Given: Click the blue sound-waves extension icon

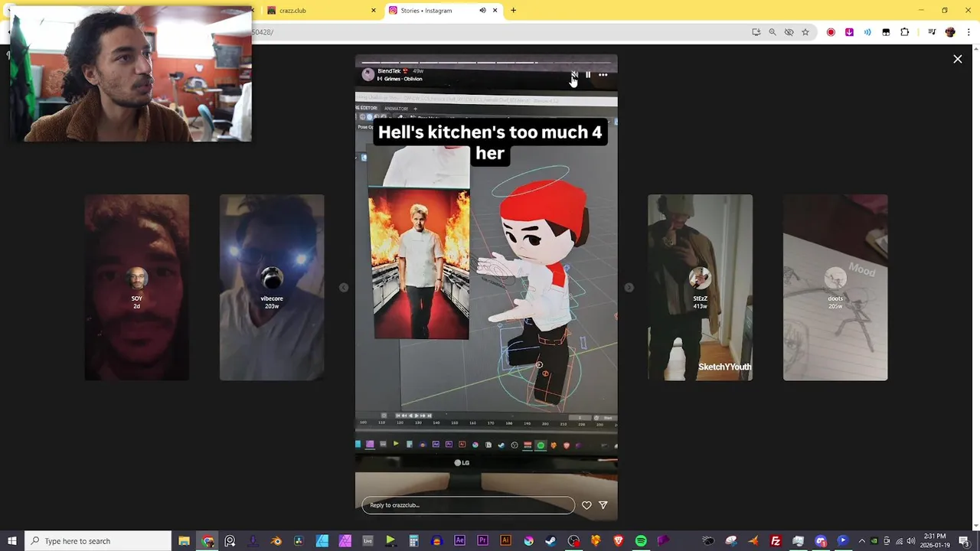Looking at the screenshot, I should tap(867, 32).
